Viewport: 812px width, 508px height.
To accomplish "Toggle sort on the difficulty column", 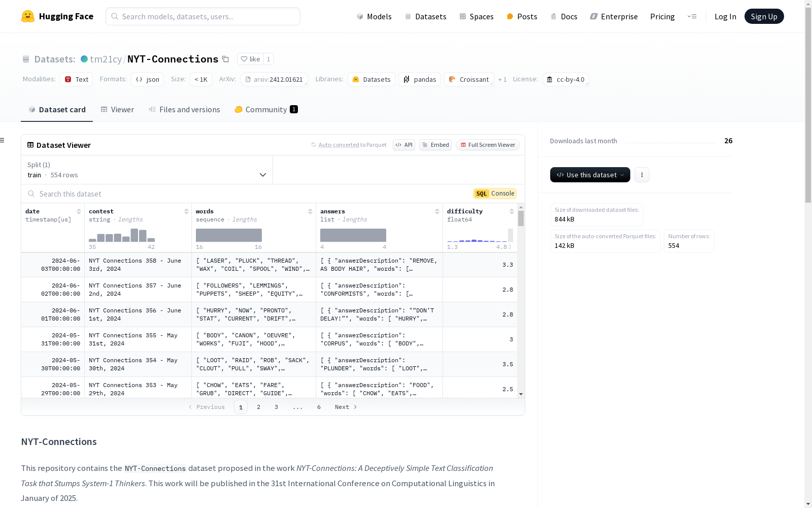I will [512, 211].
